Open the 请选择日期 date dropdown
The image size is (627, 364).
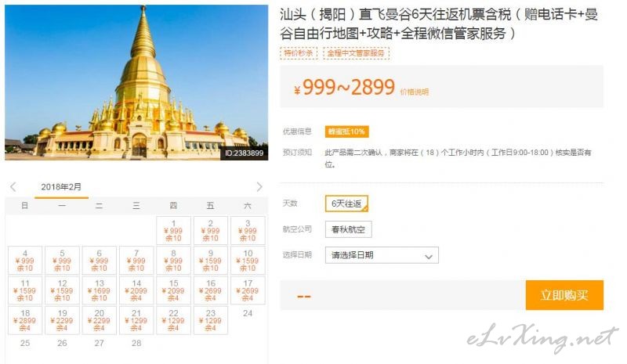pyautogui.click(x=382, y=255)
